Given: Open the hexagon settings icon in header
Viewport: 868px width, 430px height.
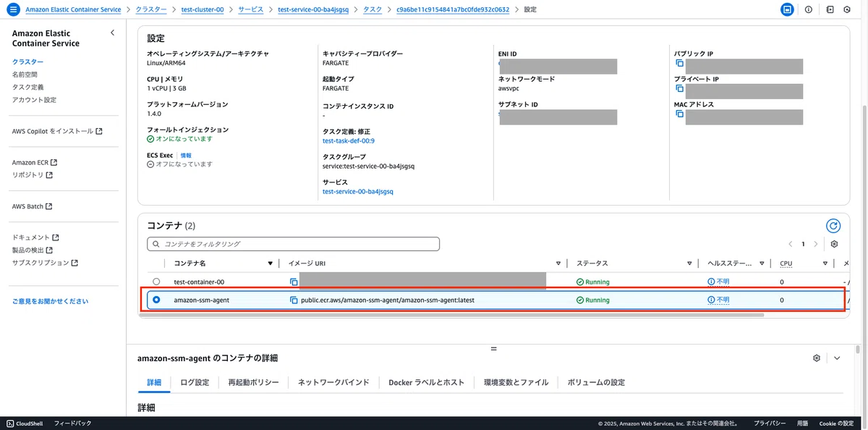Looking at the screenshot, I should pyautogui.click(x=847, y=9).
